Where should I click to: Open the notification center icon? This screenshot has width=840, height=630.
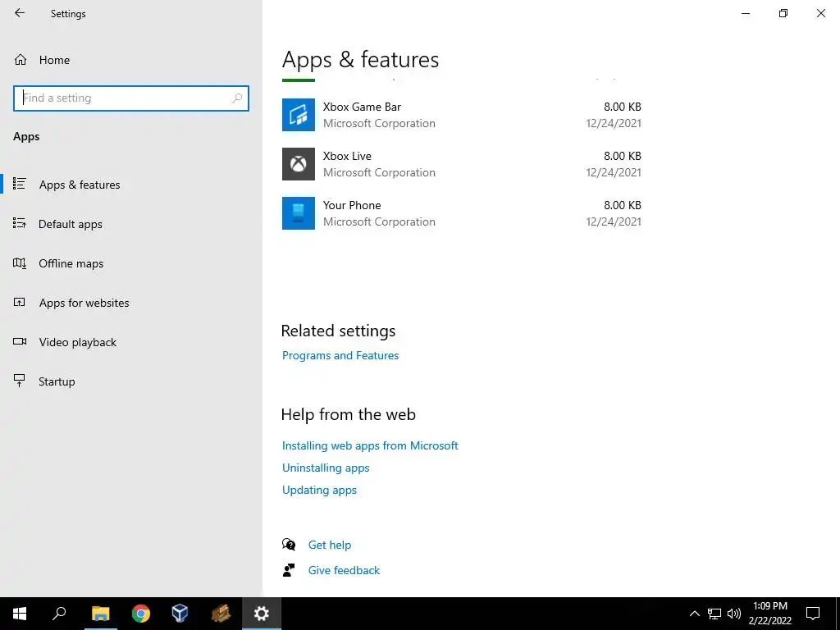coord(813,614)
